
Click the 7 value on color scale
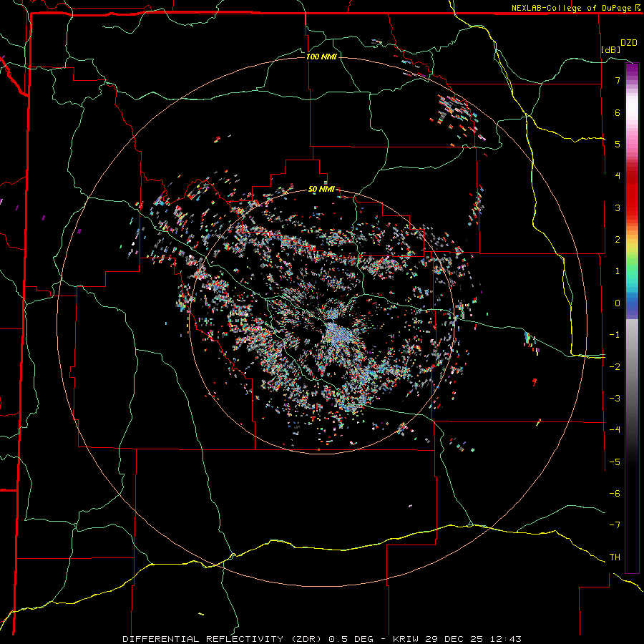(618, 80)
